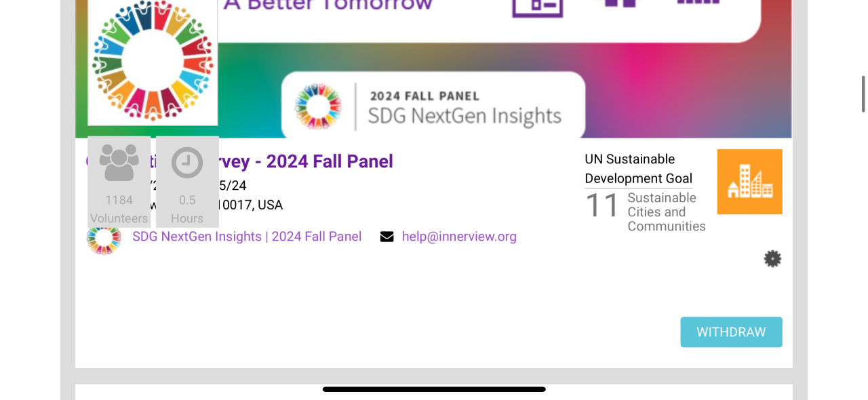Click the envelope email icon

point(387,237)
